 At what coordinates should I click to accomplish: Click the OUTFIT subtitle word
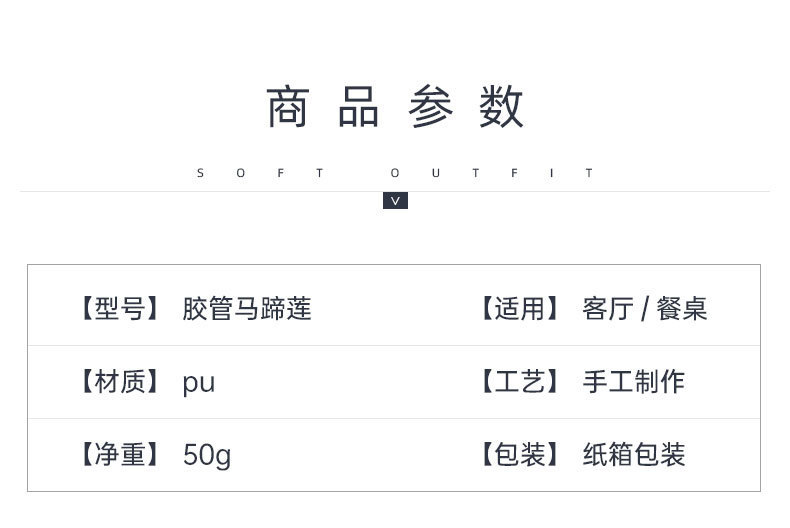(492, 173)
